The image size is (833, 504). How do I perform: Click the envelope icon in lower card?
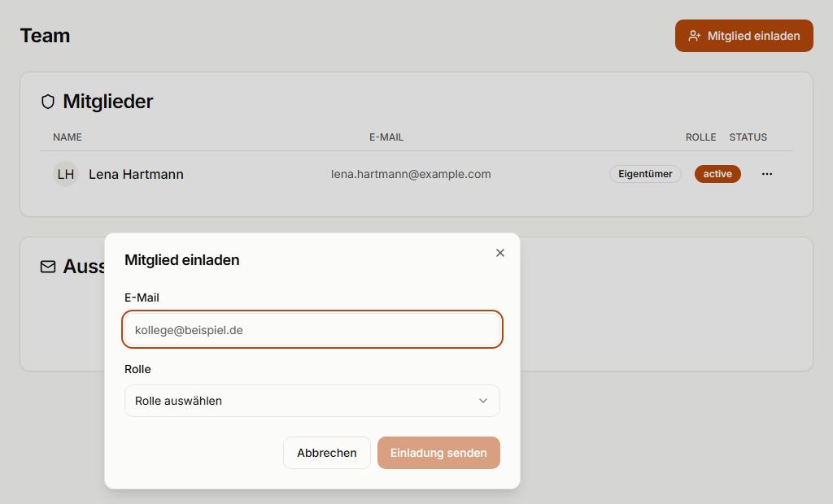click(x=48, y=267)
